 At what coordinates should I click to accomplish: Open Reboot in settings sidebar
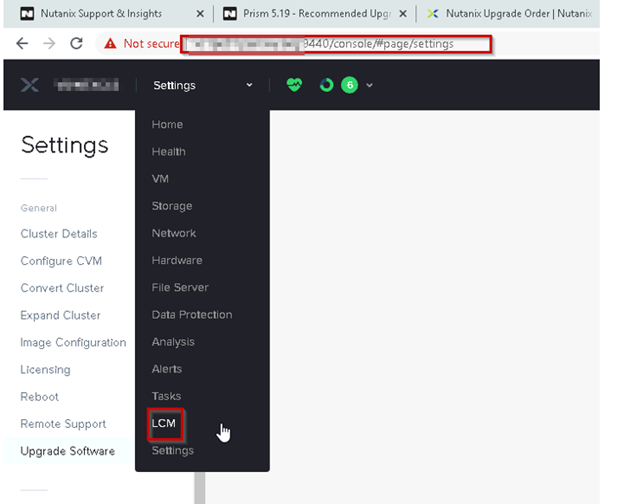click(39, 397)
